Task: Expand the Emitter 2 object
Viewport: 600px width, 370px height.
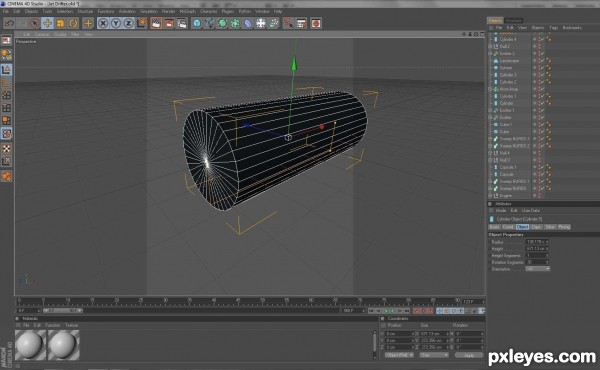Action: [490, 54]
